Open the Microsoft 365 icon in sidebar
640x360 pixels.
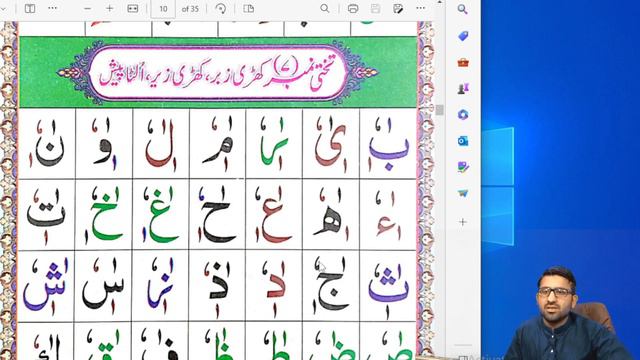click(x=463, y=115)
